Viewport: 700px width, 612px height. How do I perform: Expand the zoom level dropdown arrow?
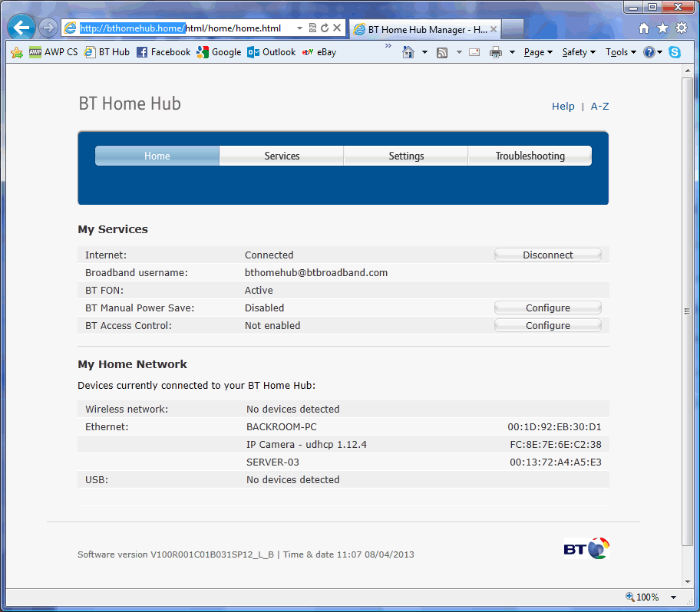[x=673, y=597]
